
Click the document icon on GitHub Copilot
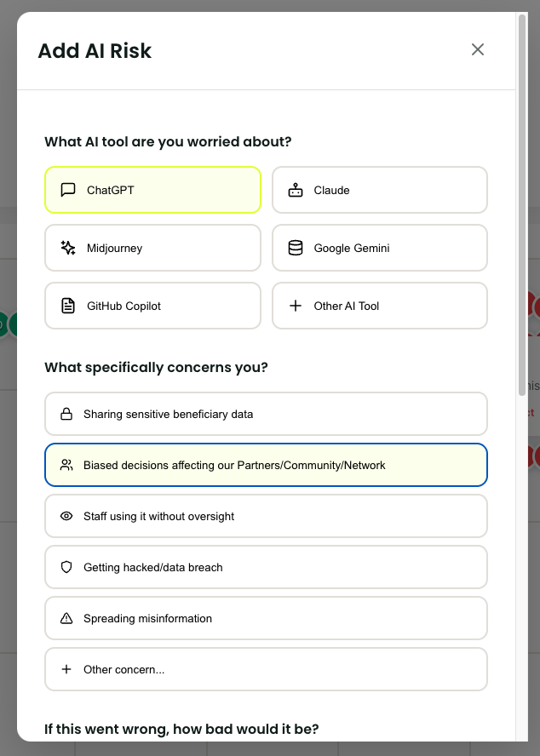(67, 305)
